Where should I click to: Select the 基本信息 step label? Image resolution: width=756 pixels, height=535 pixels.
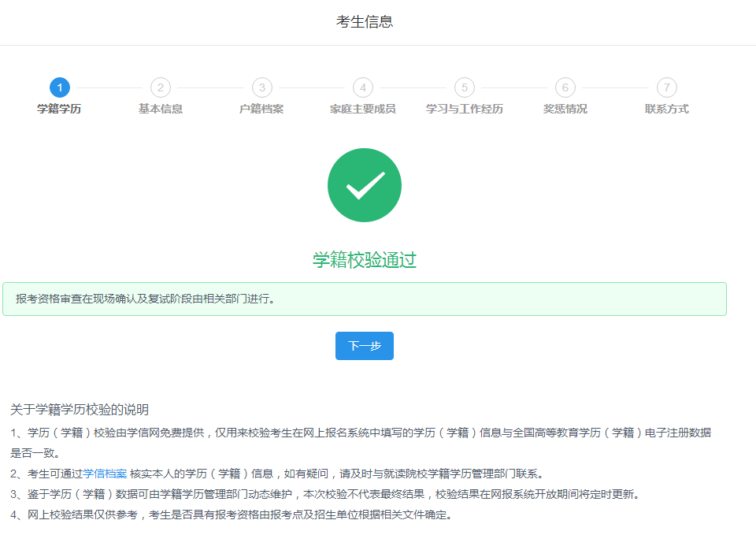(x=161, y=109)
